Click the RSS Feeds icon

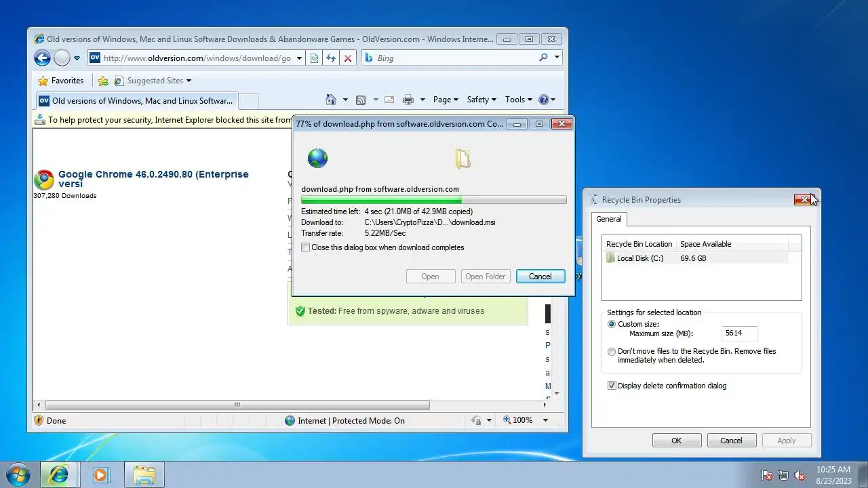point(361,100)
